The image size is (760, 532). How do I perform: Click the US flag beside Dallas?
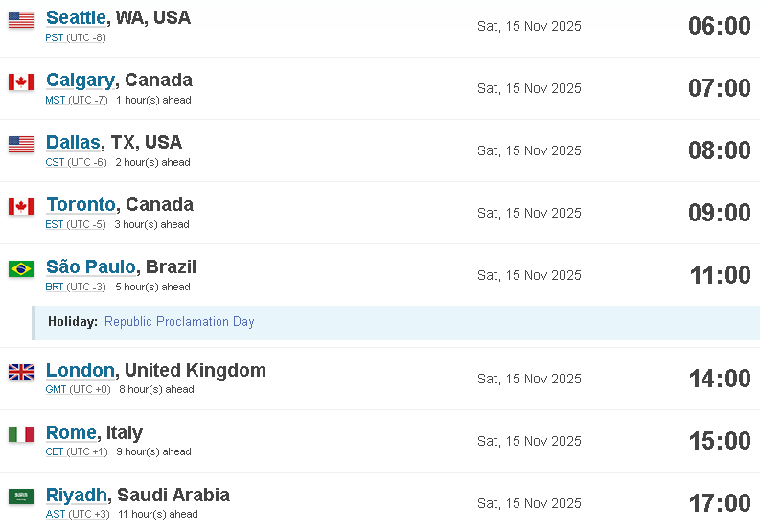tap(21, 145)
